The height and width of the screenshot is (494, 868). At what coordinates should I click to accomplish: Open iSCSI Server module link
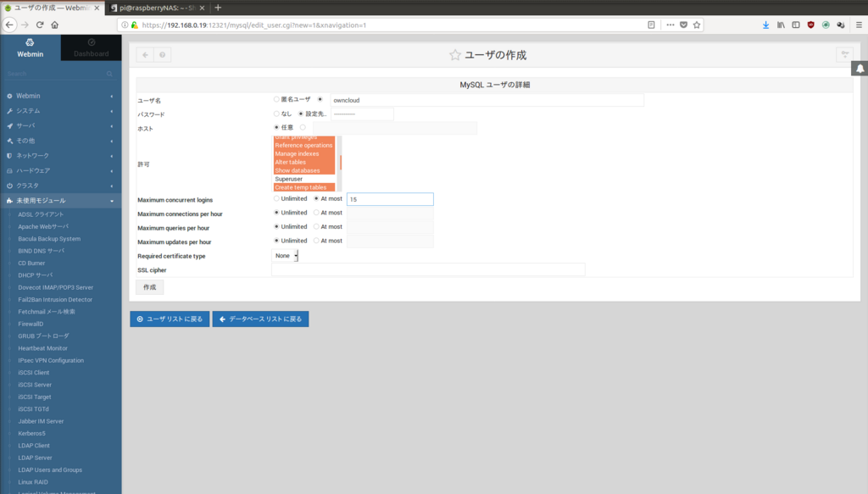pyautogui.click(x=34, y=385)
